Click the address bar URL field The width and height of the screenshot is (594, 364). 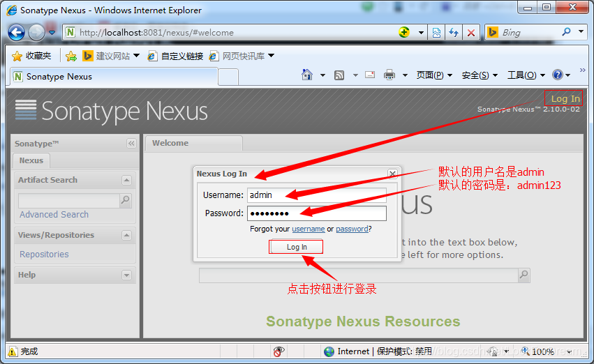click(x=231, y=33)
